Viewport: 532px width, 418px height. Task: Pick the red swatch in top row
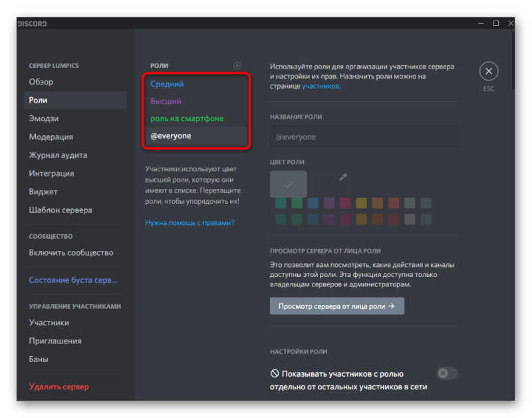tap(394, 203)
